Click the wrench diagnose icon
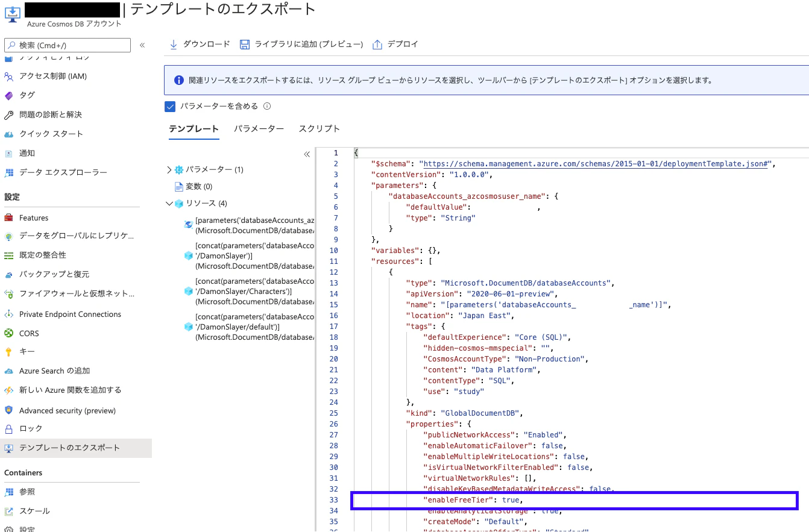809x532 pixels. [x=8, y=114]
